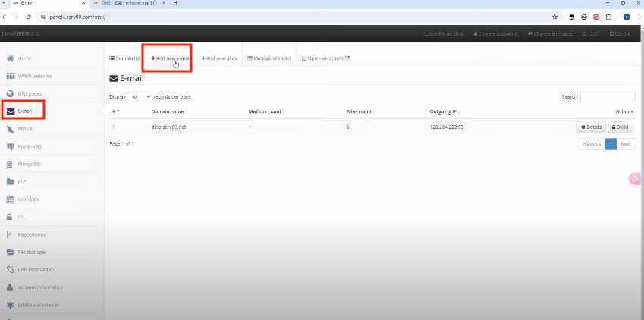Click the Previous page button
Screen dimensions: 644x320
[592, 144]
